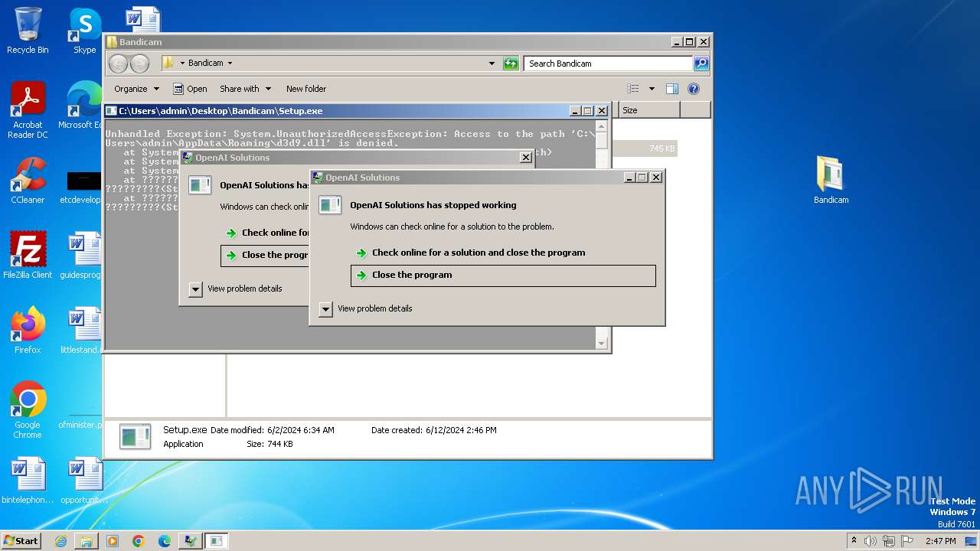This screenshot has height=551, width=980.
Task: Open Edge from the taskbar
Action: tap(165, 541)
